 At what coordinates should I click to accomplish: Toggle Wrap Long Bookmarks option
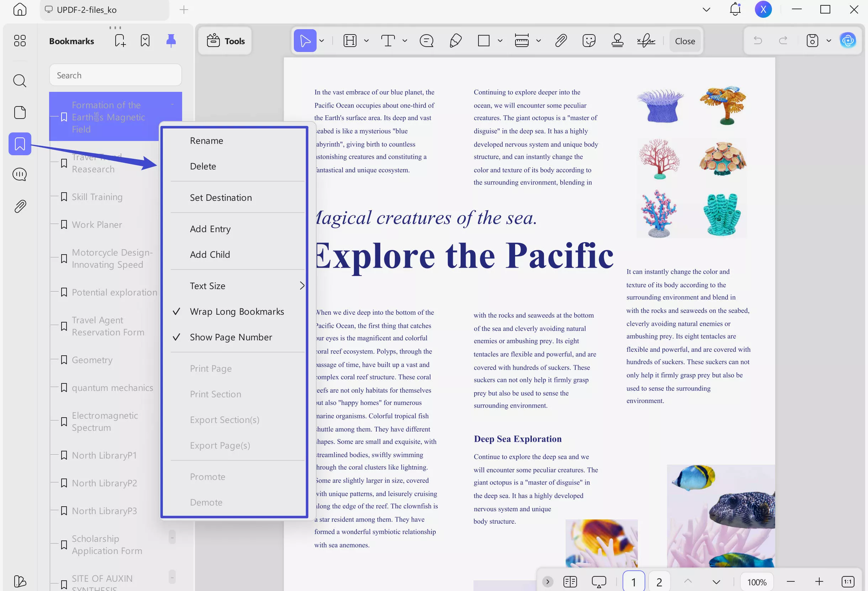238,312
